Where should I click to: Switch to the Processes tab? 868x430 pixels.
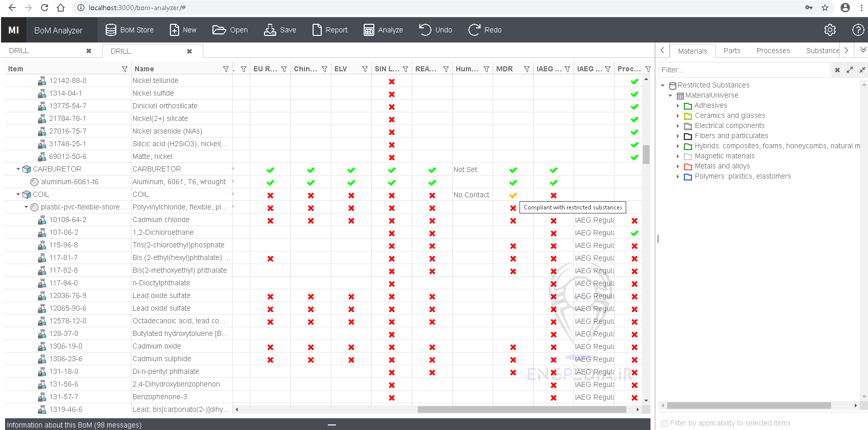772,51
